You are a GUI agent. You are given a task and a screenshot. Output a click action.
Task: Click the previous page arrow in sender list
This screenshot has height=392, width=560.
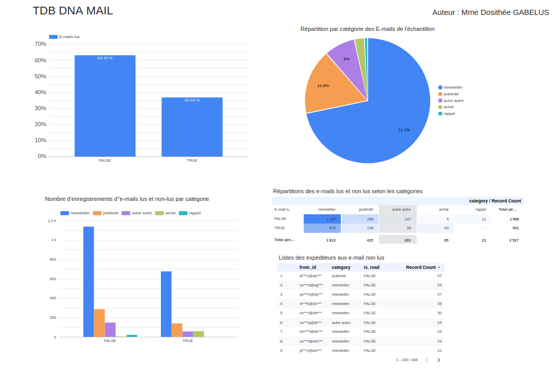click(426, 360)
